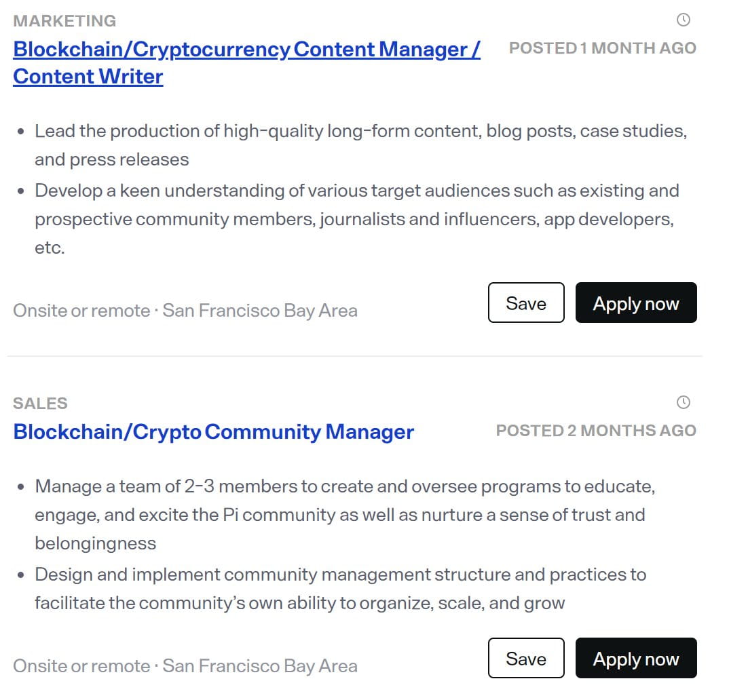Screen dimensions: 729x700
Task: Click the "Posted 2 months ago" label
Action: [x=595, y=431]
